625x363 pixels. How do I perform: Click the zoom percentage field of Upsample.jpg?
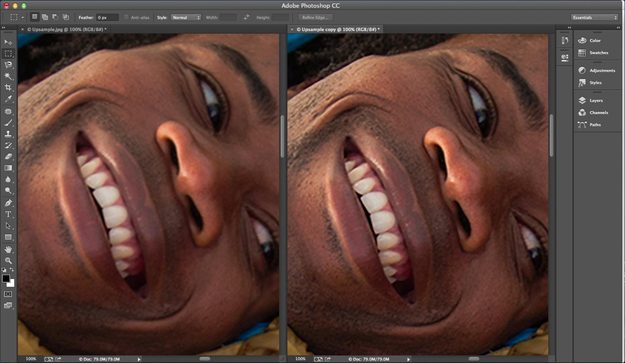coord(31,359)
